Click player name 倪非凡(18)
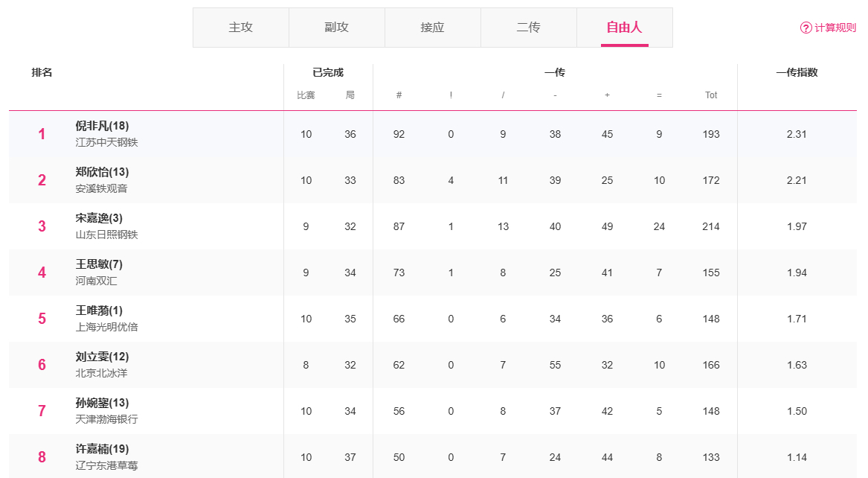The image size is (868, 478). (102, 126)
